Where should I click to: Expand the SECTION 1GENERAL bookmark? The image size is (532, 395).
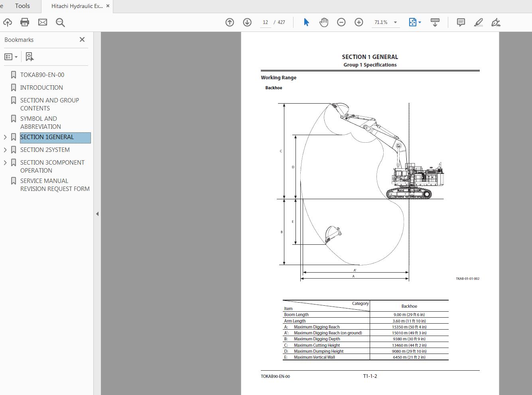pos(5,137)
